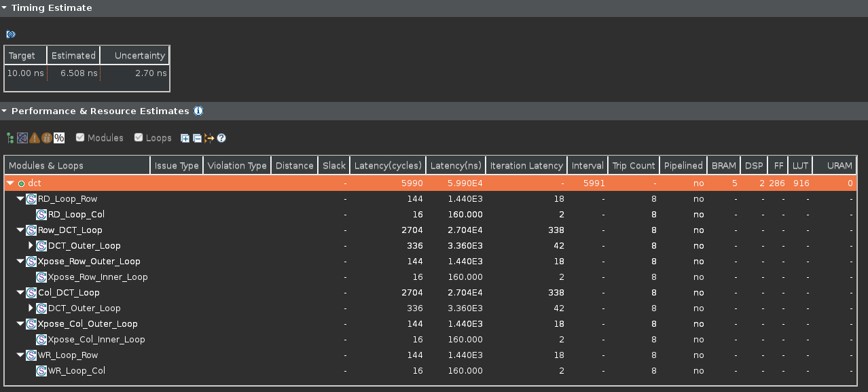Click the timing settings icon above Target

pos(11,34)
